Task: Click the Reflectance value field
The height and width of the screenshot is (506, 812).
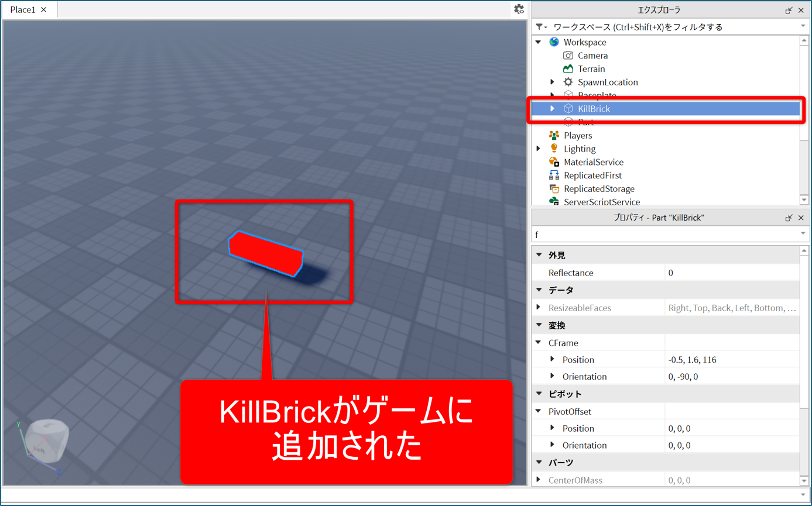Action: pos(732,273)
